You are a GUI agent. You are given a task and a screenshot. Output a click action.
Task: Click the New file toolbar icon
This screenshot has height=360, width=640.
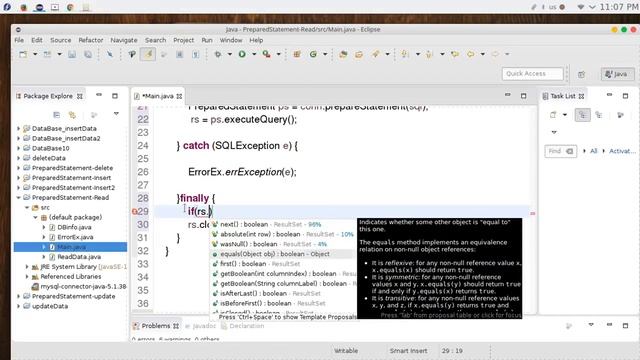[23, 54]
